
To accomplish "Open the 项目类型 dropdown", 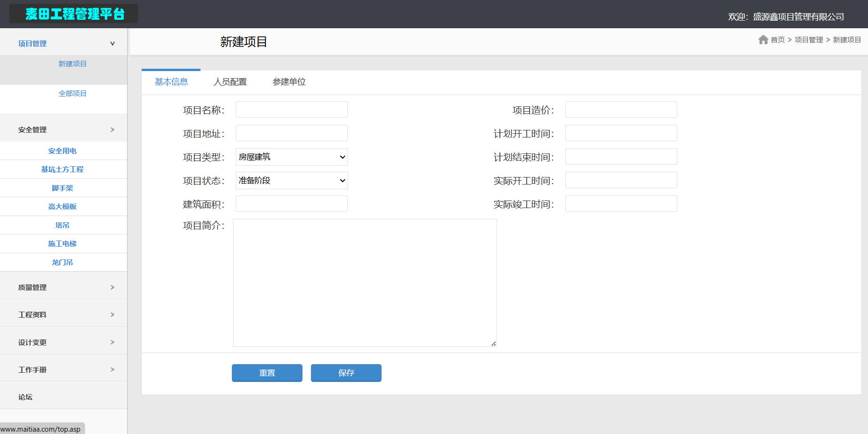I will pos(291,157).
